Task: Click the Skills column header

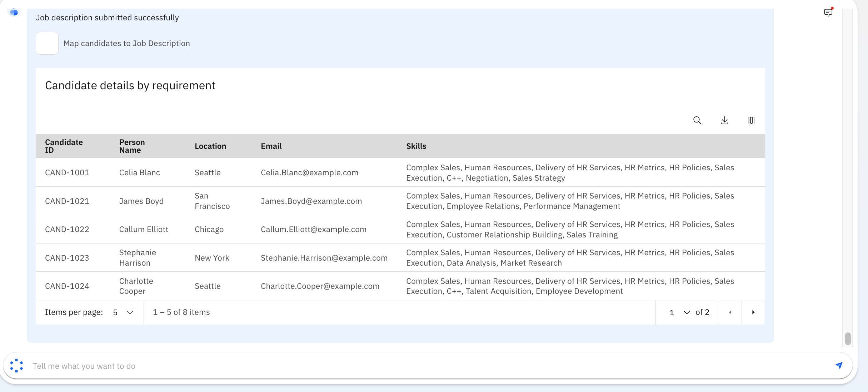Action: [416, 146]
